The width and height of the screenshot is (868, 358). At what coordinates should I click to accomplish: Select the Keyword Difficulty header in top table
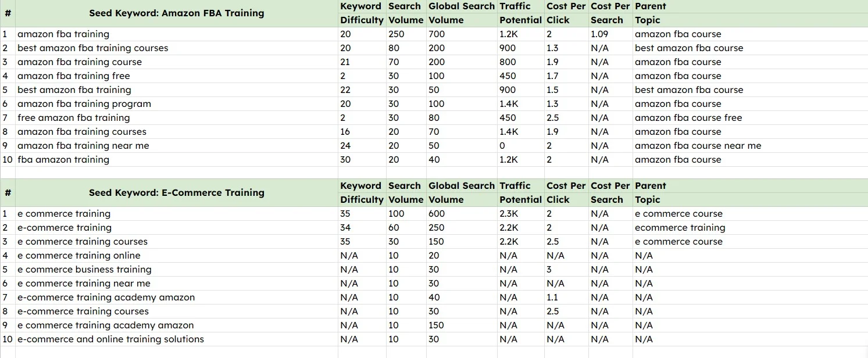pyautogui.click(x=362, y=13)
